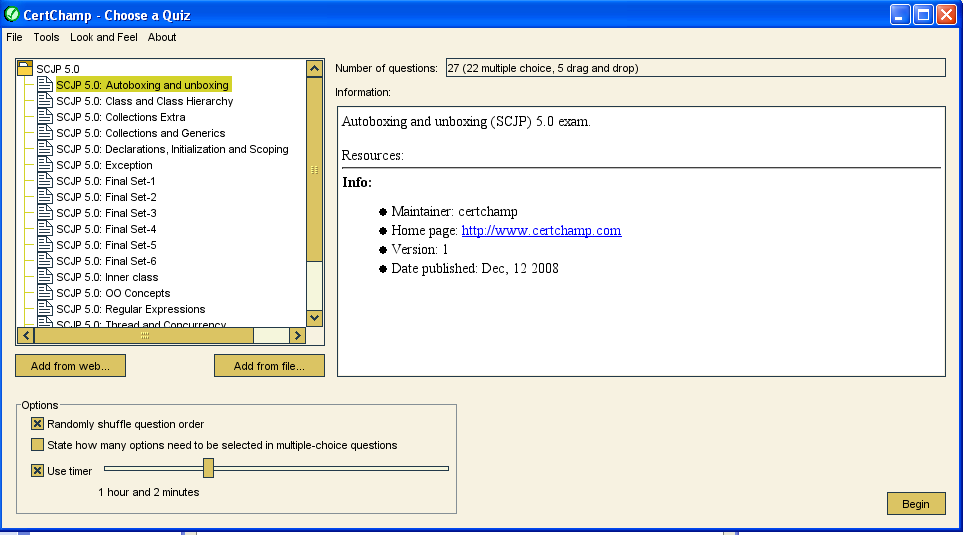Select Collections and Generics quiz in tree
The image size is (963, 535).
tap(140, 133)
